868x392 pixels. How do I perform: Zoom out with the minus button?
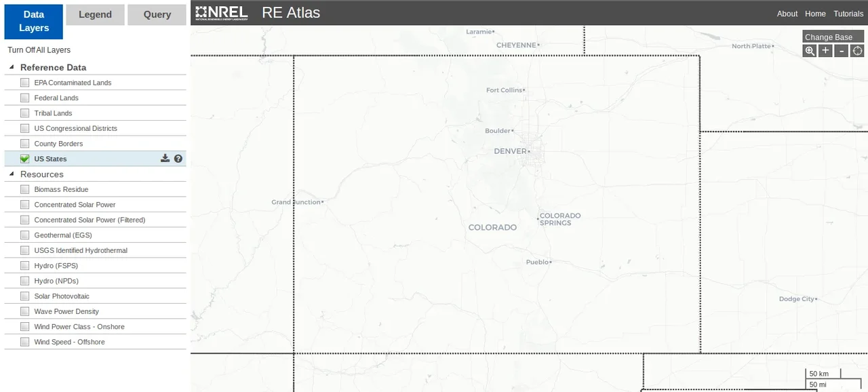click(842, 51)
